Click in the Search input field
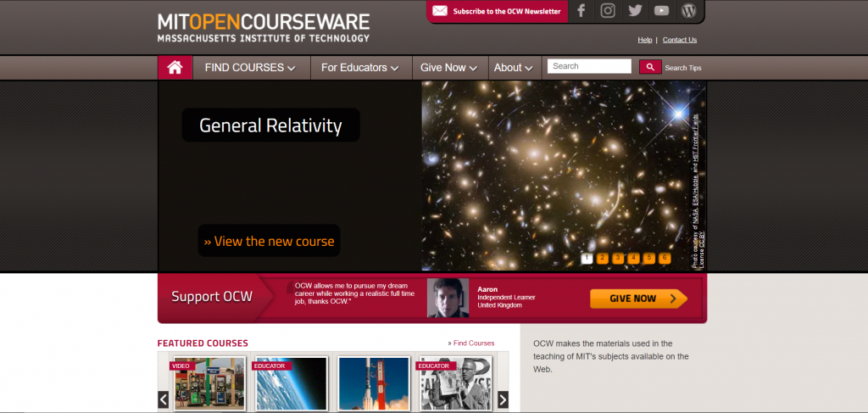 tap(589, 66)
